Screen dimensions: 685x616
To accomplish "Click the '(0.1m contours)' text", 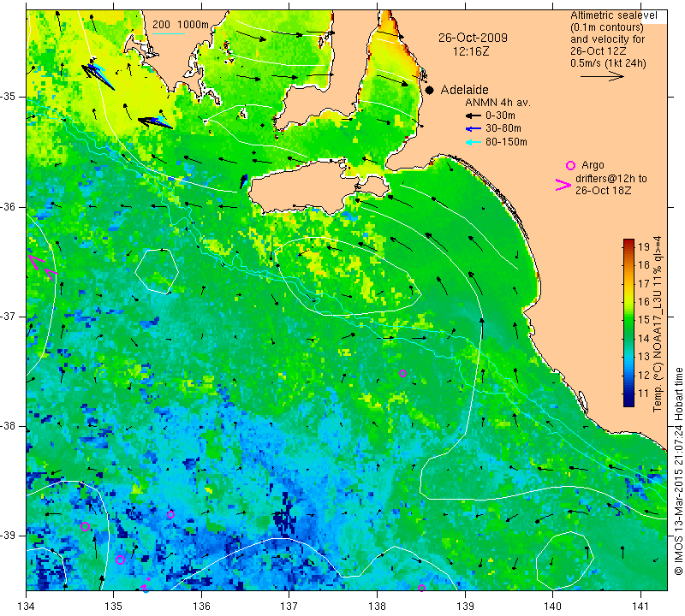I will point(607,27).
